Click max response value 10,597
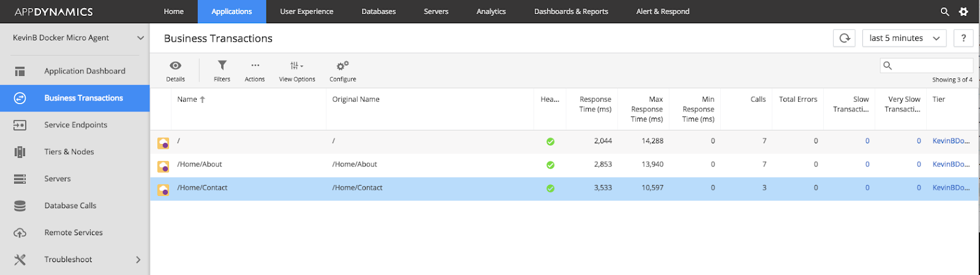Image resolution: width=980 pixels, height=275 pixels. [x=652, y=188]
